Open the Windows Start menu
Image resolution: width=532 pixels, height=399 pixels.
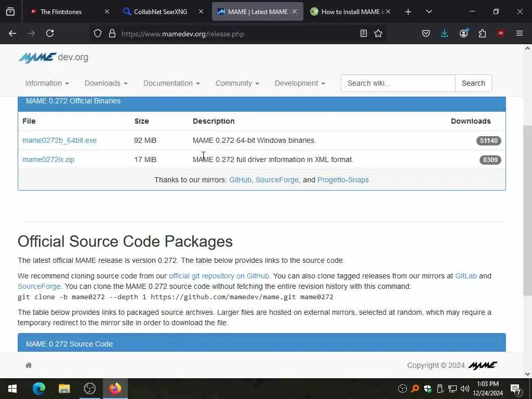(x=12, y=389)
